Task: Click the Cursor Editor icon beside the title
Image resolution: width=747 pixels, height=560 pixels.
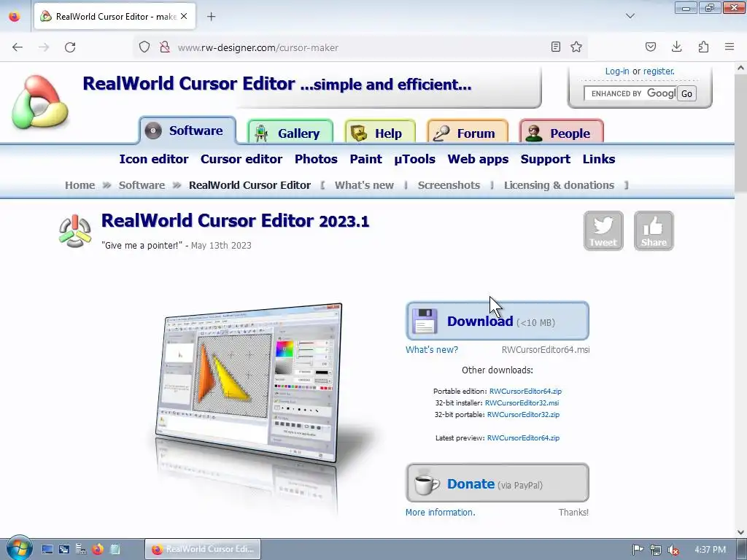Action: click(x=75, y=231)
